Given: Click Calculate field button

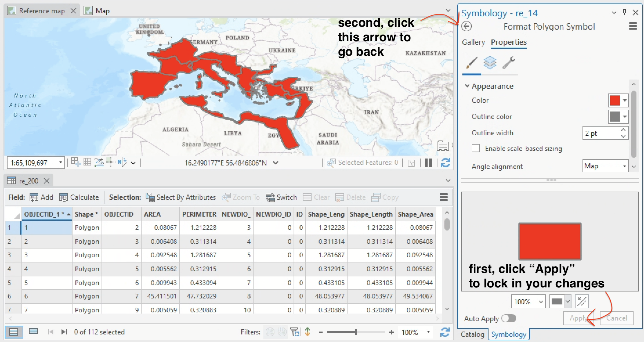Looking at the screenshot, I should click(79, 197).
